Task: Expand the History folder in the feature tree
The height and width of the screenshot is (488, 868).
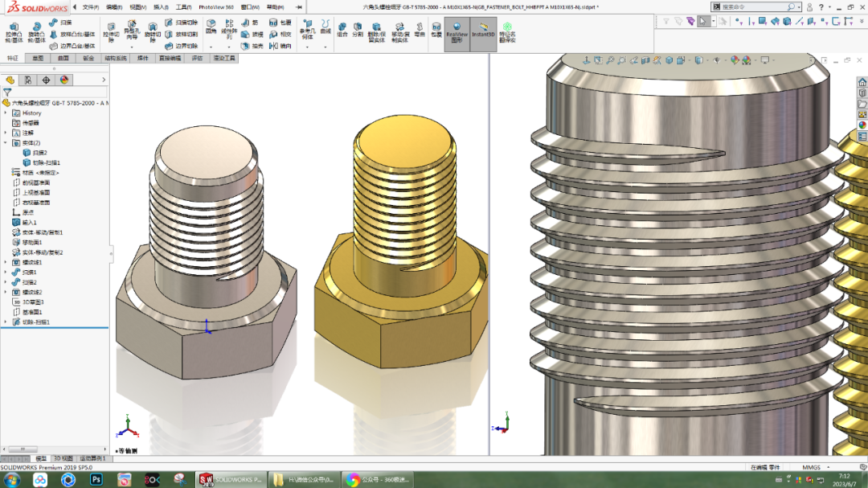Action: point(5,113)
